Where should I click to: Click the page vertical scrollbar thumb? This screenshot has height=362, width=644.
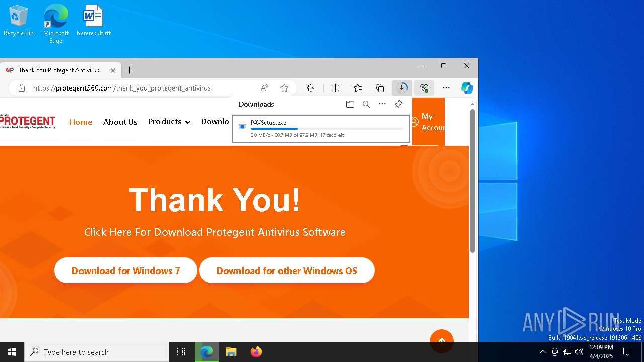[x=472, y=181]
